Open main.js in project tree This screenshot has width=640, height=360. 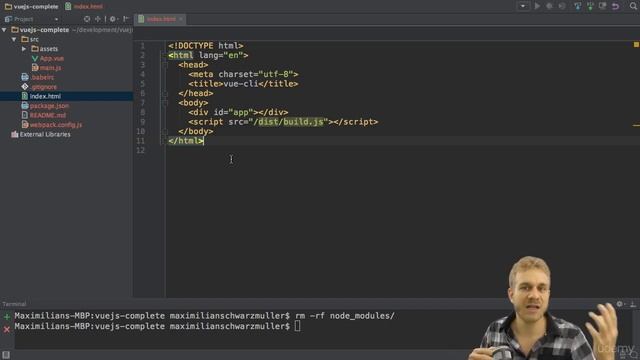tap(47, 68)
